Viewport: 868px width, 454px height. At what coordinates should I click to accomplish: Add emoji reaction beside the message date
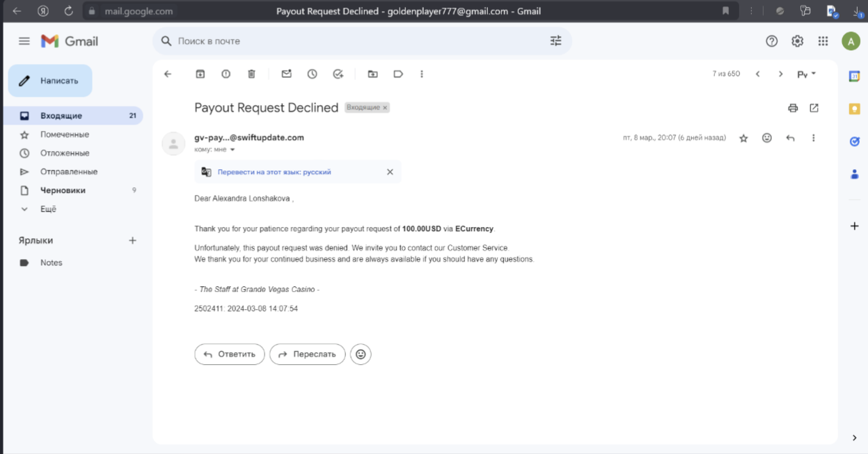tap(767, 138)
